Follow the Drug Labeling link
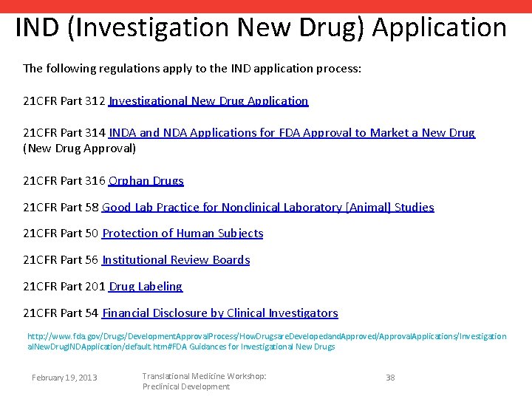This screenshot has width=532, height=399. [x=146, y=287]
